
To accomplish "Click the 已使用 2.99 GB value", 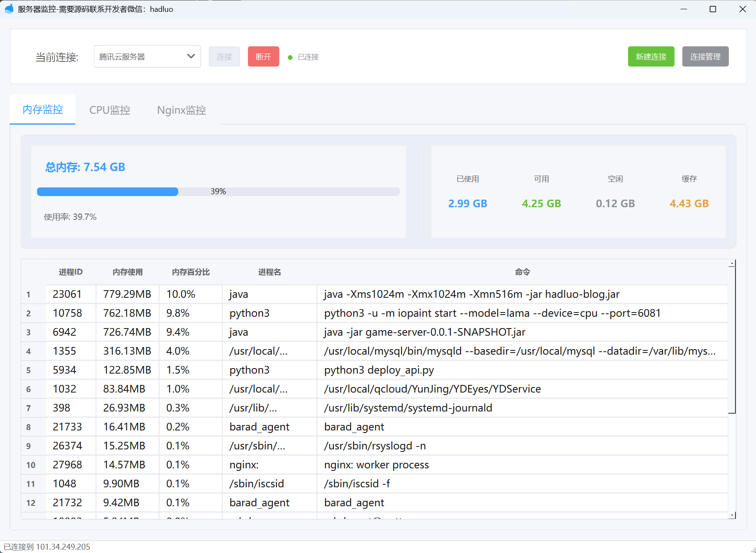I will pos(468,203).
